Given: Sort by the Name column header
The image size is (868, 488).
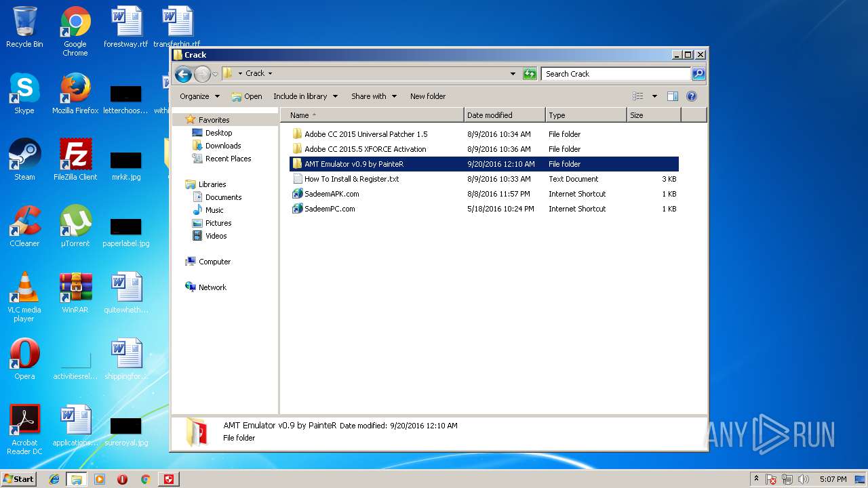Looking at the screenshot, I should 372,115.
